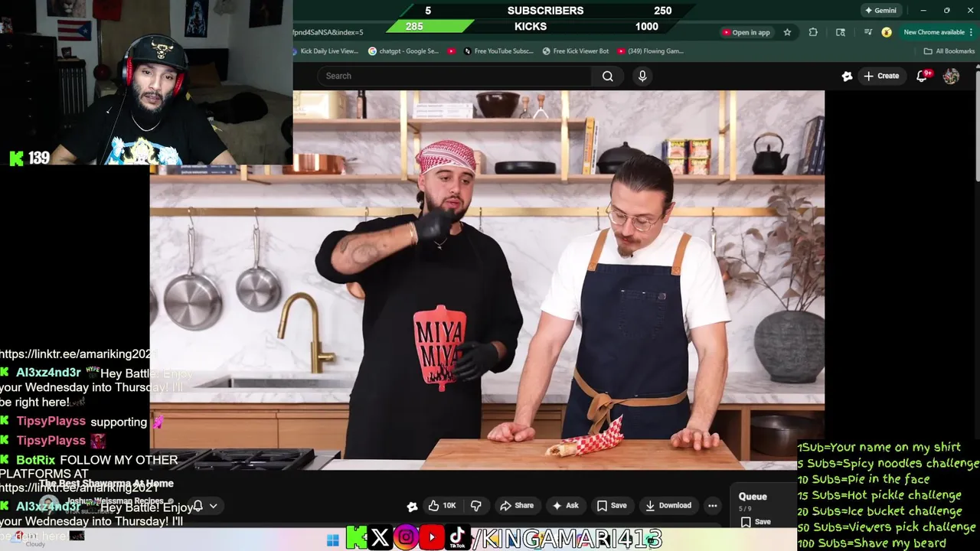Share the video
This screenshot has width=980, height=551.
point(517,505)
